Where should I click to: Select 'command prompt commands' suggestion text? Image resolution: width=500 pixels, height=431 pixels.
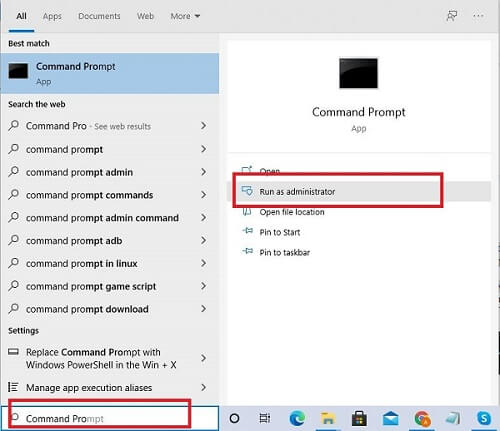pyautogui.click(x=89, y=195)
